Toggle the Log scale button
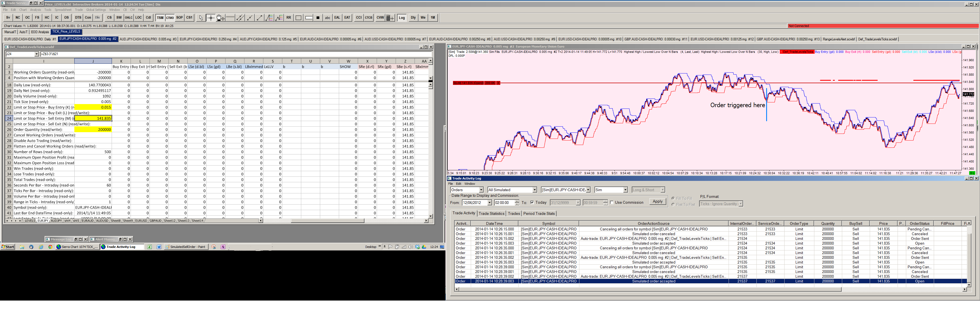 pyautogui.click(x=402, y=18)
